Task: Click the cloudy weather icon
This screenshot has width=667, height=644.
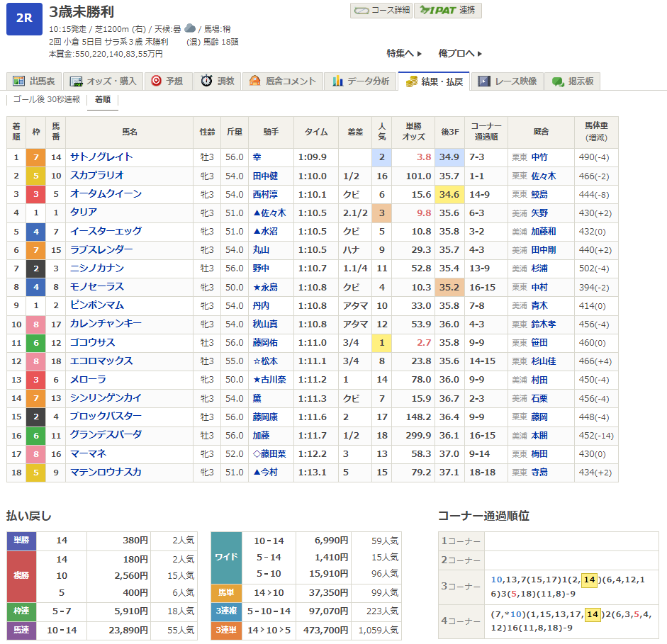Action: coord(190,29)
